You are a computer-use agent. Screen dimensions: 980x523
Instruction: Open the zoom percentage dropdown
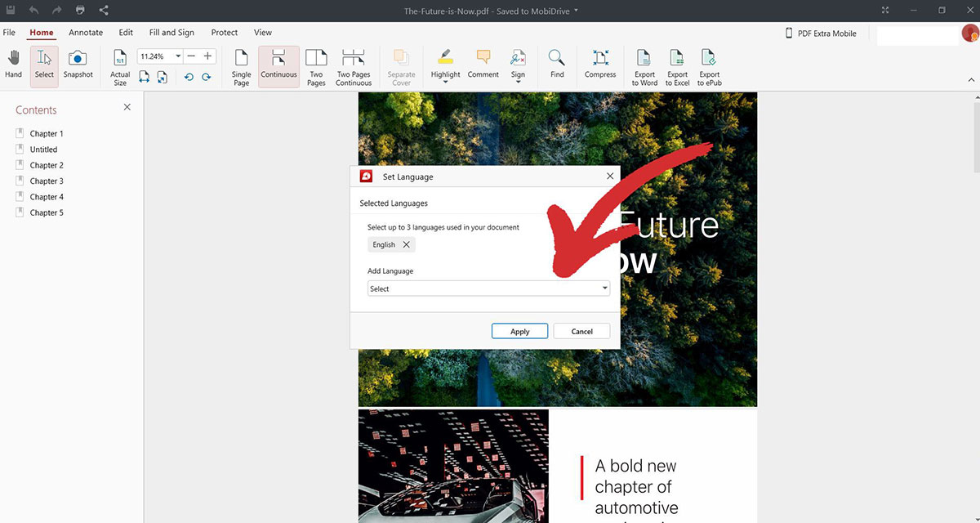pyautogui.click(x=176, y=56)
